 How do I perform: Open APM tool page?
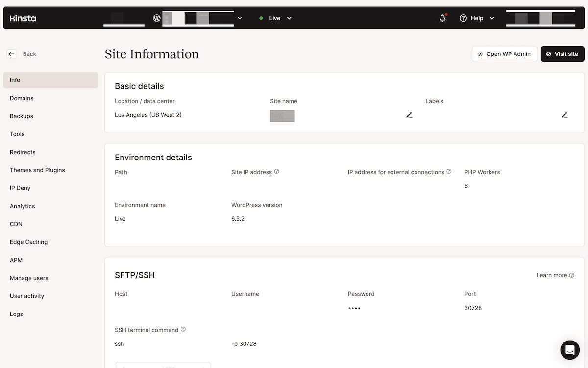pos(50,260)
